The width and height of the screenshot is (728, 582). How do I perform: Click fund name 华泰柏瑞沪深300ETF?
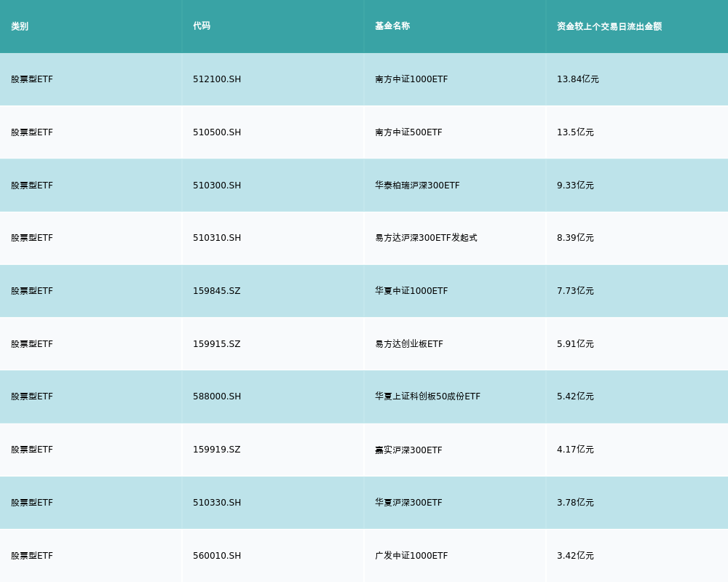[x=417, y=186]
